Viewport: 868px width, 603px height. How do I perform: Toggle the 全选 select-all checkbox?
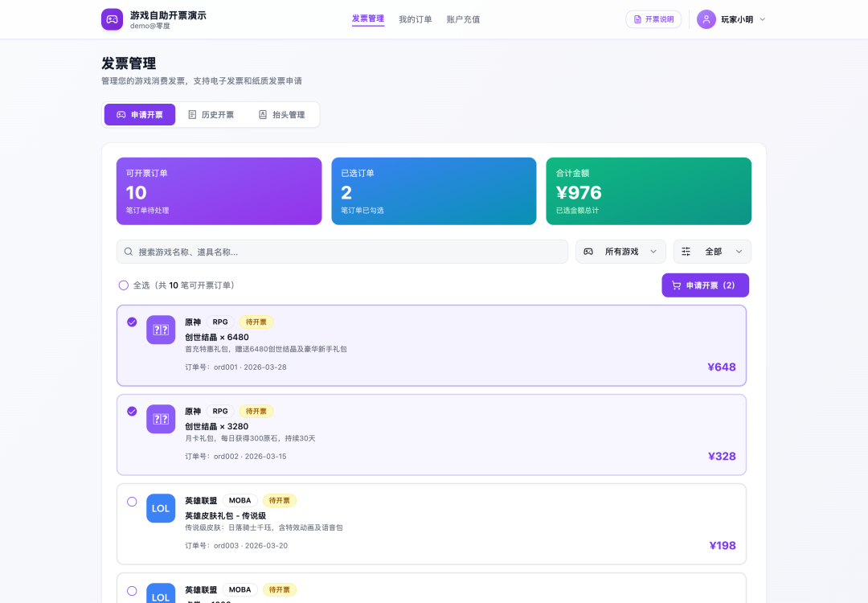coord(124,285)
